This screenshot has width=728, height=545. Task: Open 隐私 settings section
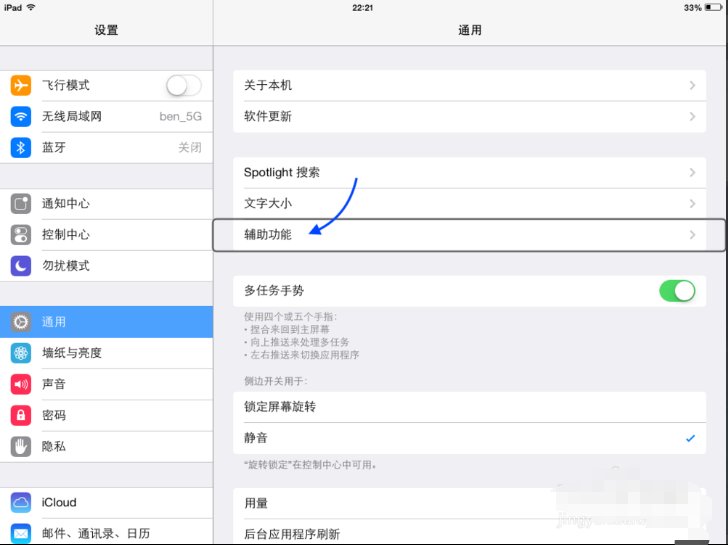(x=106, y=447)
